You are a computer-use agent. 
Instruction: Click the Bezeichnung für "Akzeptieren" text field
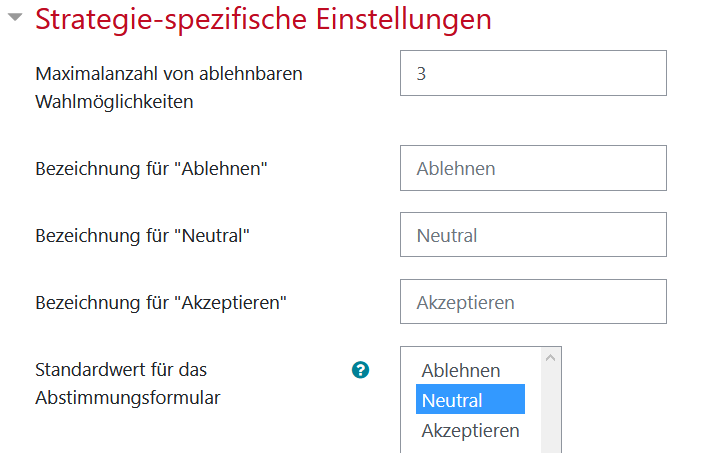point(533,302)
